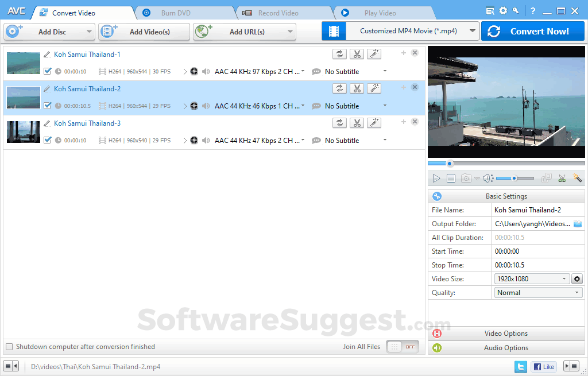Enable shutdown computer after conversion finished

coord(9,346)
